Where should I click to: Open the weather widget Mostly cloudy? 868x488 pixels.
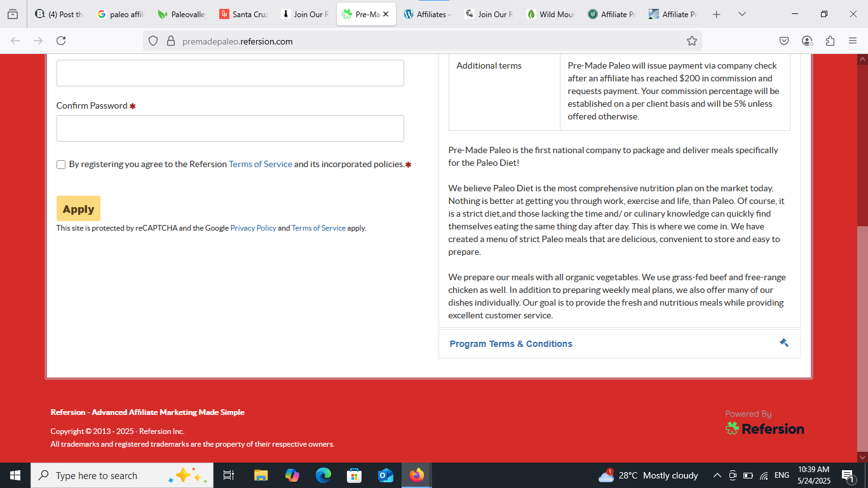click(648, 475)
